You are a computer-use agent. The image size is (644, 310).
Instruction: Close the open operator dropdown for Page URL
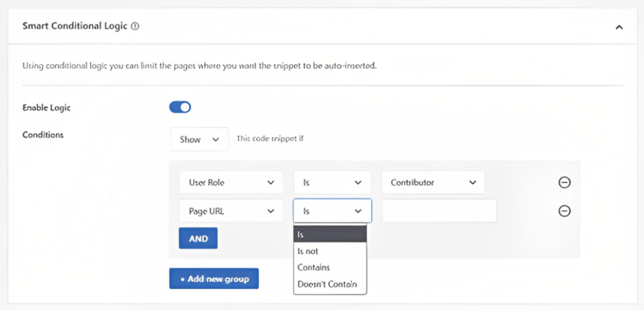[332, 211]
